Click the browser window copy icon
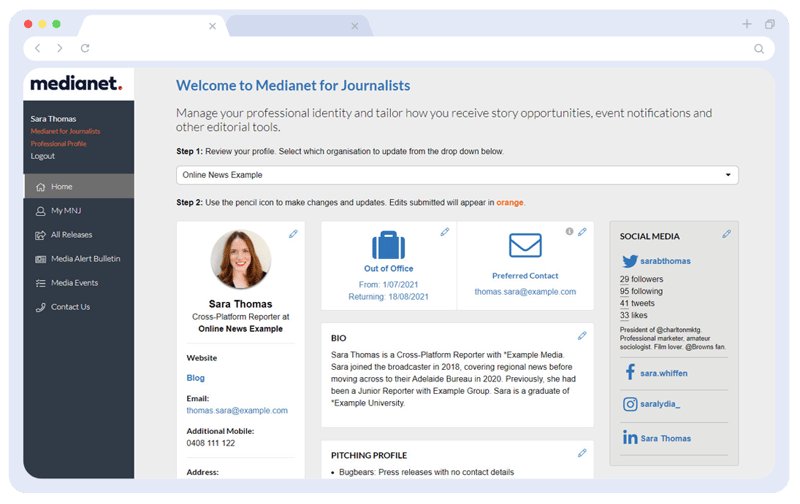The image size is (800, 504). tap(770, 24)
